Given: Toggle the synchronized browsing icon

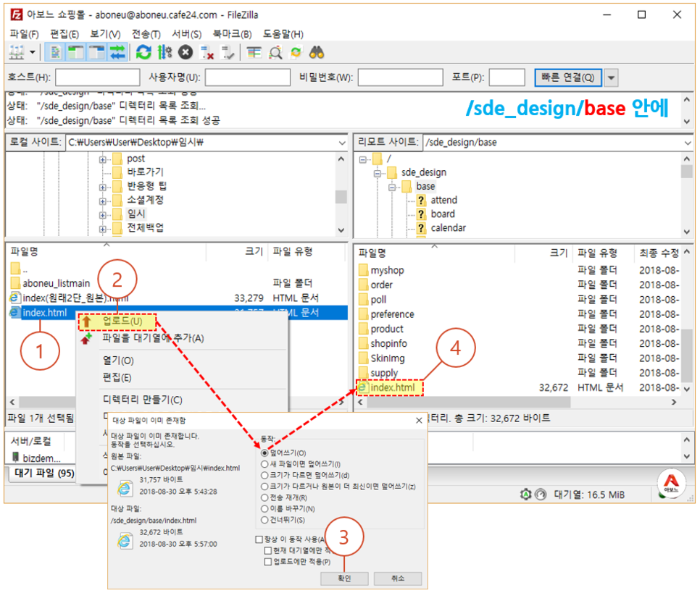Looking at the screenshot, I should tap(296, 53).
